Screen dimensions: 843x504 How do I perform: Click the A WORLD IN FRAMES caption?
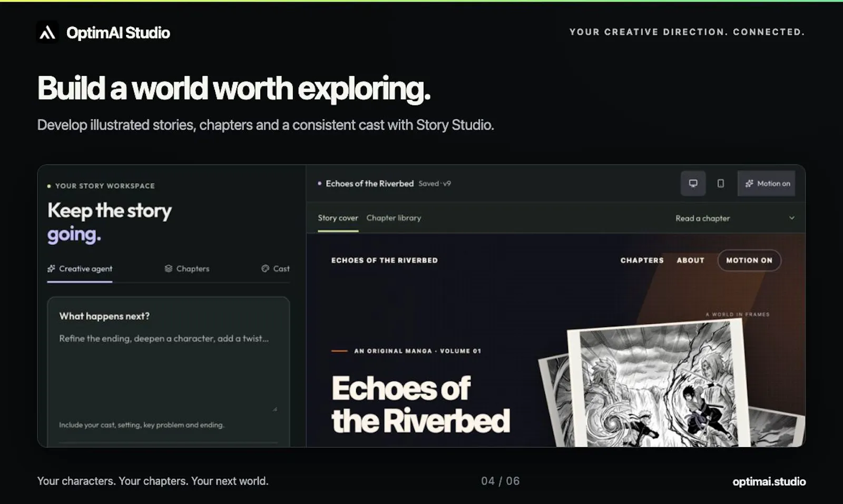(x=737, y=314)
